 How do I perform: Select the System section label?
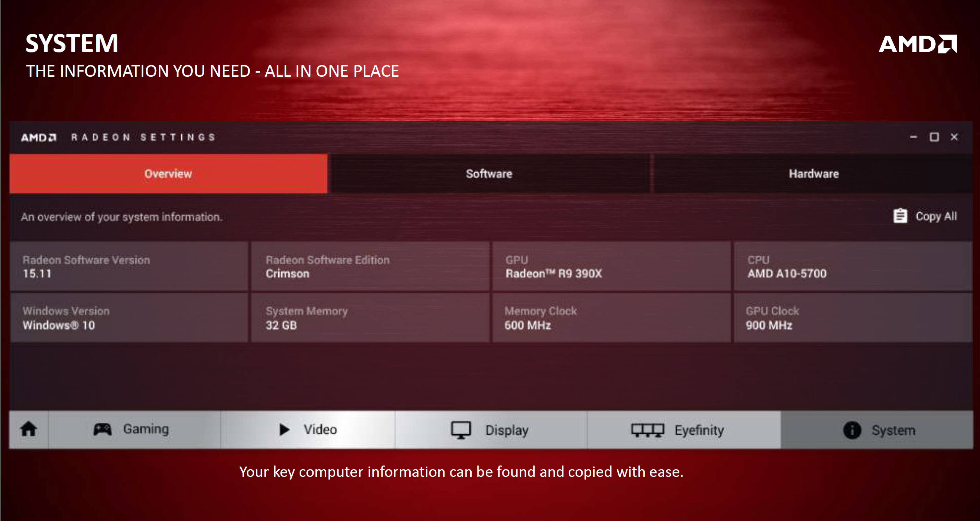894,431
